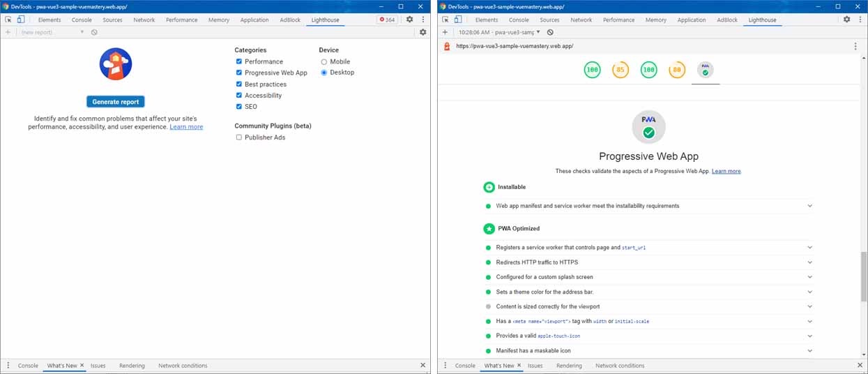Expand the meta viewport tag audit

[x=809, y=322]
